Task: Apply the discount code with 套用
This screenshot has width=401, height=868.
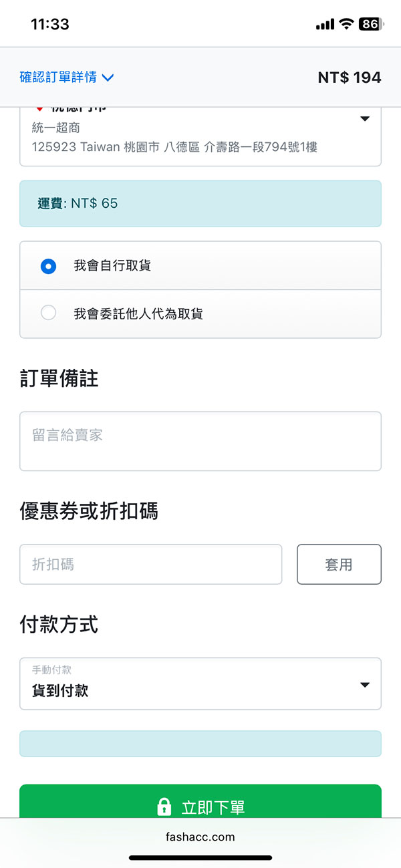Action: pos(339,564)
